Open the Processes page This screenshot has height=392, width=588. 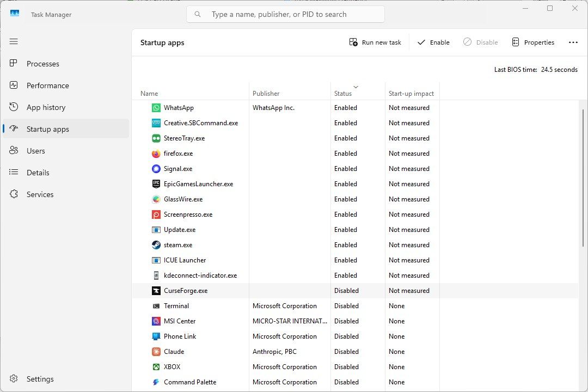pos(66,64)
